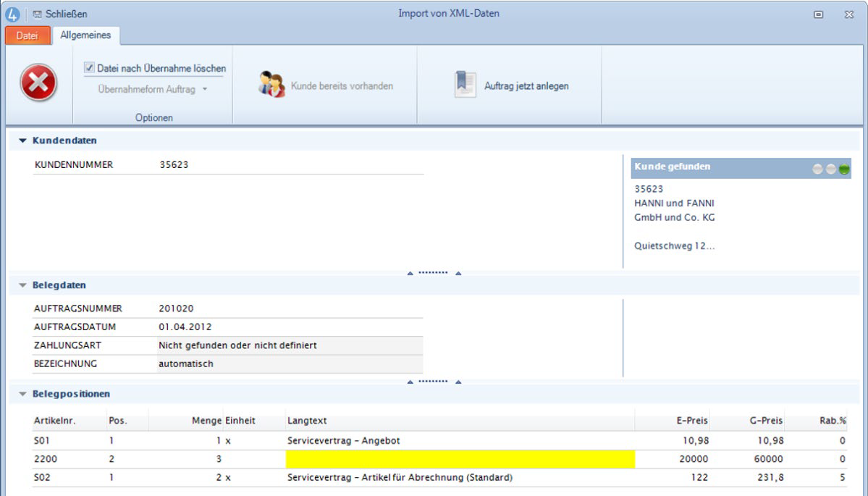This screenshot has height=496, width=868.
Task: Click the first grey status indicator circle
Action: pos(818,169)
